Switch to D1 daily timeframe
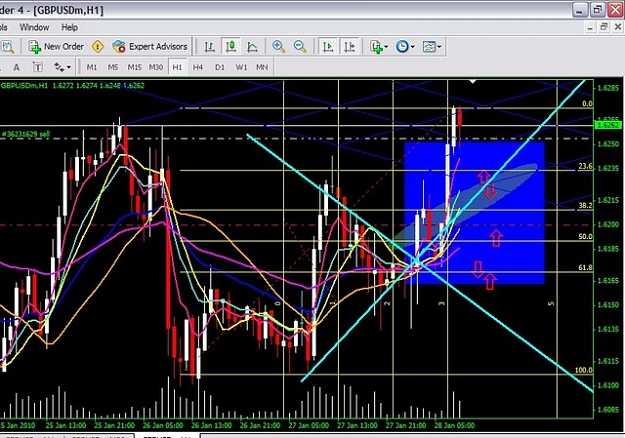 point(220,67)
